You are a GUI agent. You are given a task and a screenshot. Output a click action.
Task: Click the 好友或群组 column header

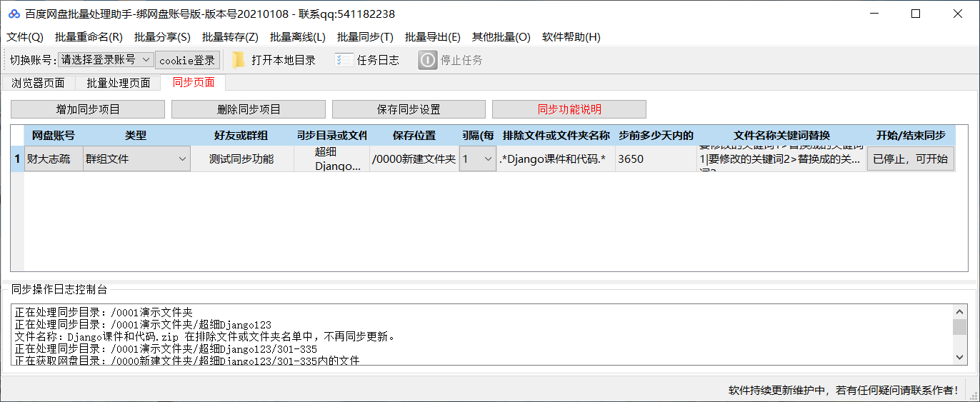[241, 135]
